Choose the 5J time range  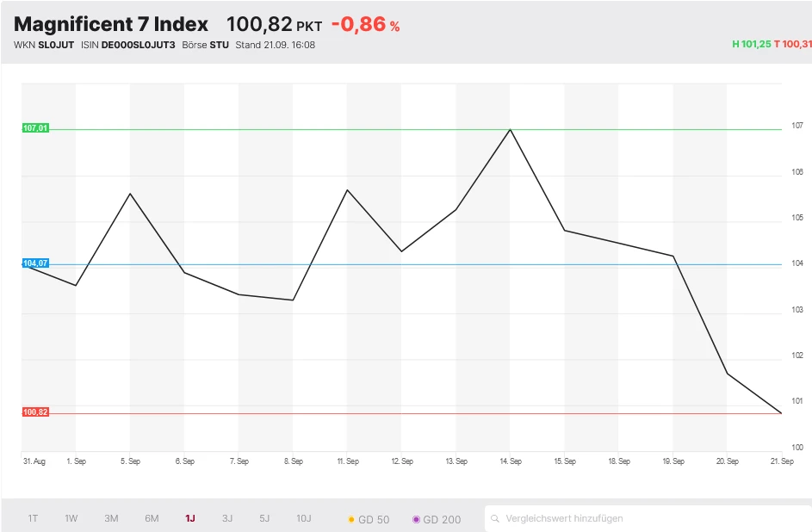264,518
